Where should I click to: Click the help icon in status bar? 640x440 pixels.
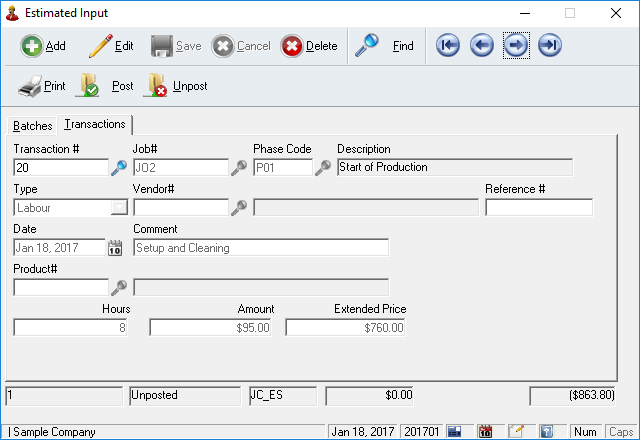coord(547,432)
